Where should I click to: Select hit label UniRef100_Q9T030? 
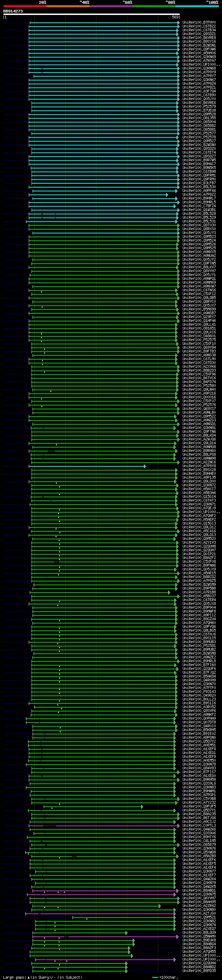199,225
